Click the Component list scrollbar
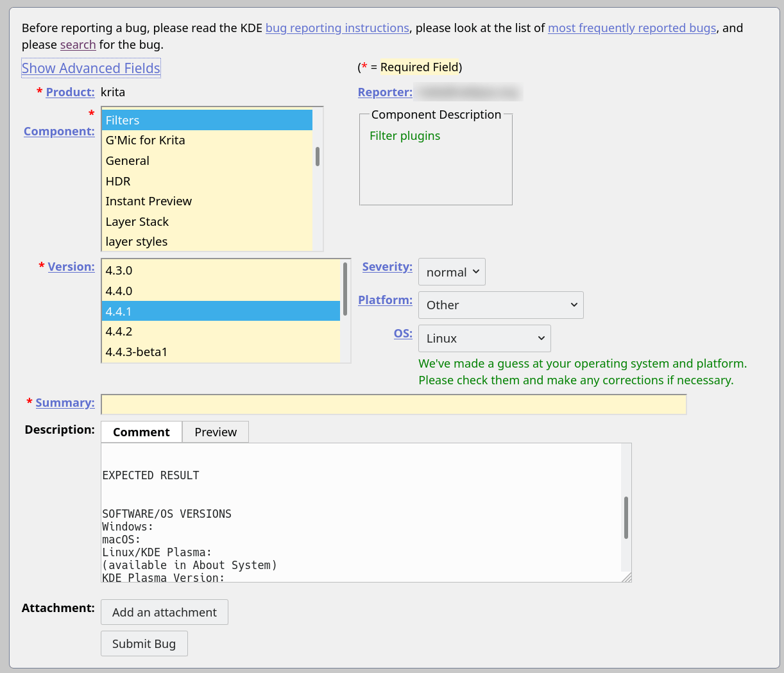Viewport: 784px width, 673px height. tap(318, 157)
